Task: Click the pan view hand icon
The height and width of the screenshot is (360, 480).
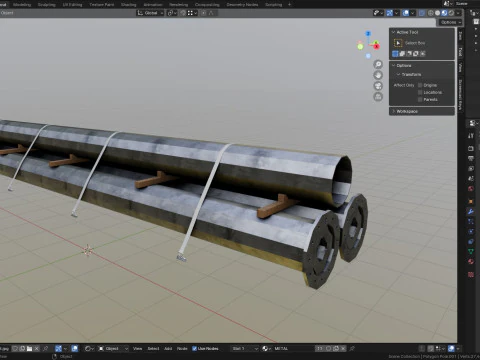Action: tap(378, 75)
